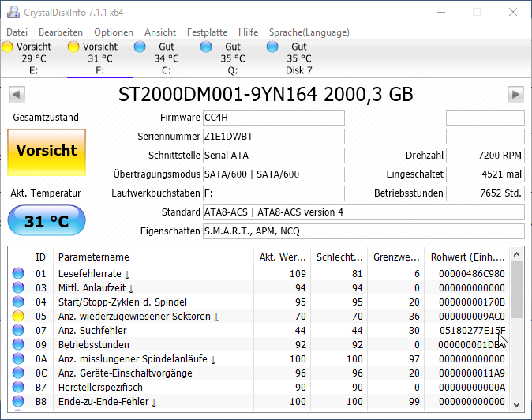Click parameter name Anz. Suchfehler
The width and height of the screenshot is (532, 420).
92,331
